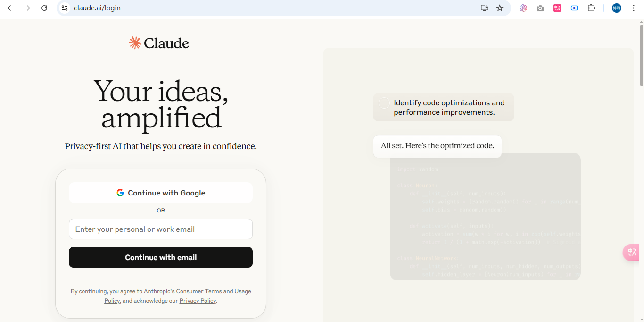Image resolution: width=644 pixels, height=322 pixels.
Task: Click the 'Privacy-first AI' tagline text
Action: tap(161, 146)
